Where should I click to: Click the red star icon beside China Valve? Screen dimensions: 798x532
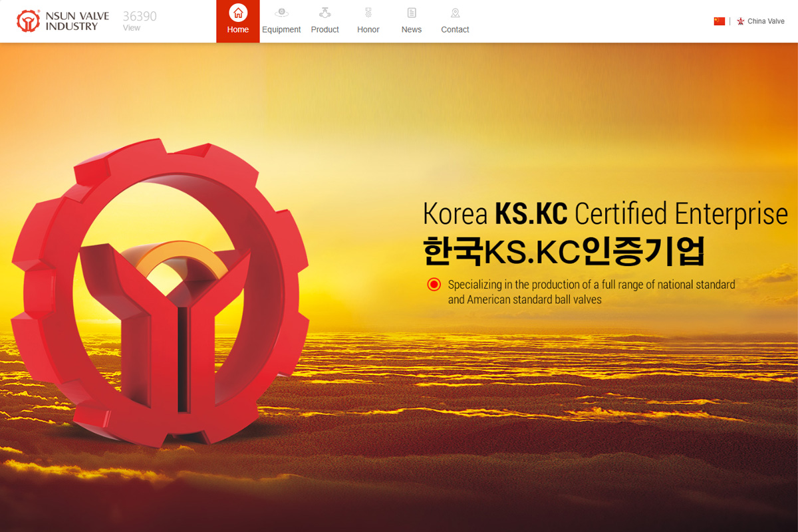pos(741,21)
